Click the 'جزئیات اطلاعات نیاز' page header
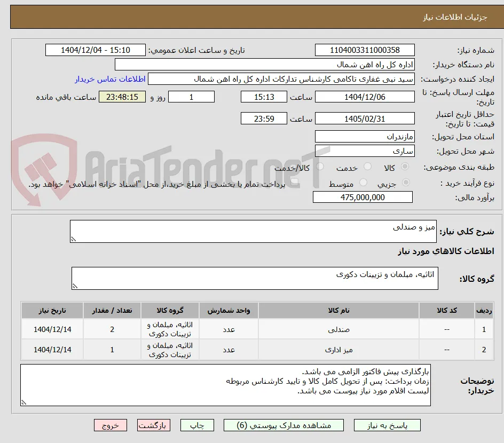Screen dimensions: 504x443 point(455,17)
